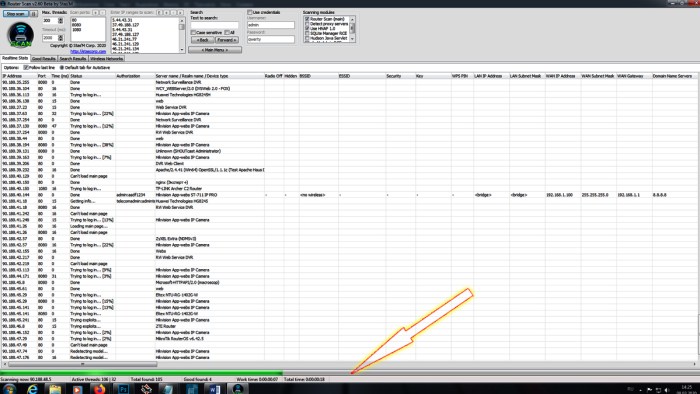Decrease Max. threads with the down arrow
Screen dimensions: 700x394
[61, 22]
